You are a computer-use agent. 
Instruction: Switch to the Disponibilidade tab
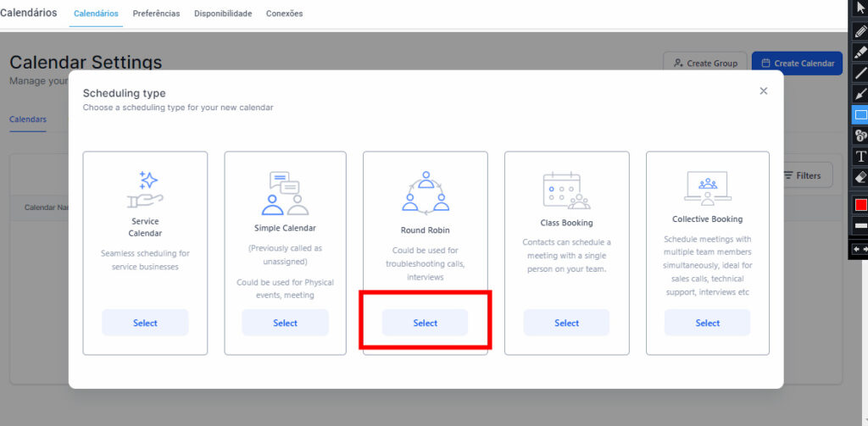pyautogui.click(x=223, y=14)
